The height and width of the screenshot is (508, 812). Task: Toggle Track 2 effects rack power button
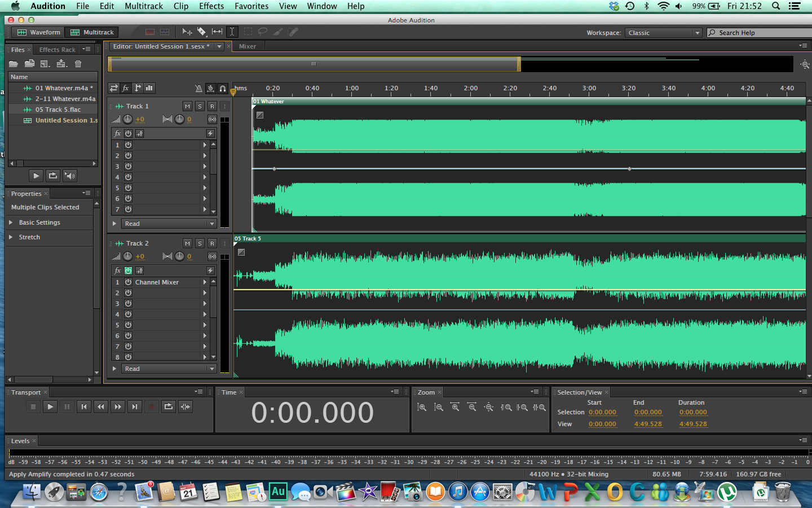pyautogui.click(x=128, y=270)
